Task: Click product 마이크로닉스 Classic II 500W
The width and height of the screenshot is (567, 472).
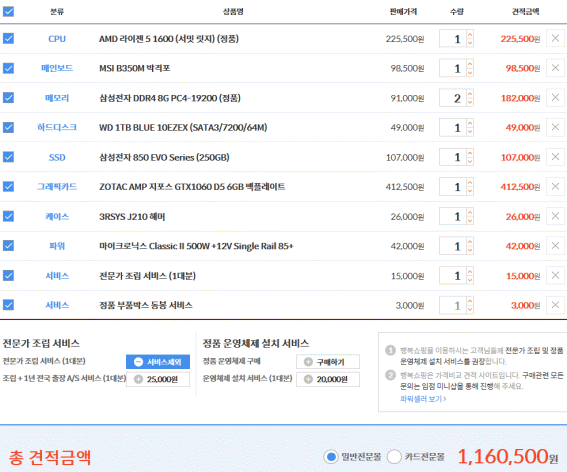Action: tap(196, 246)
